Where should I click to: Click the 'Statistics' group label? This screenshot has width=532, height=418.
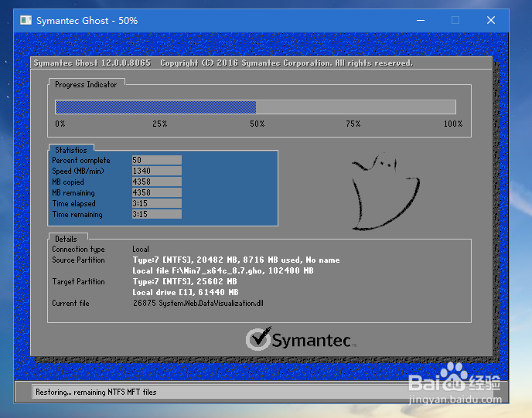pos(71,150)
